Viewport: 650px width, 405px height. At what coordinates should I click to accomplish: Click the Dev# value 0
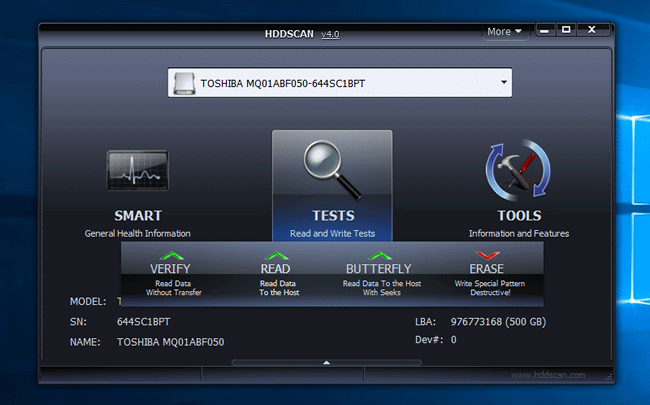[x=454, y=340]
